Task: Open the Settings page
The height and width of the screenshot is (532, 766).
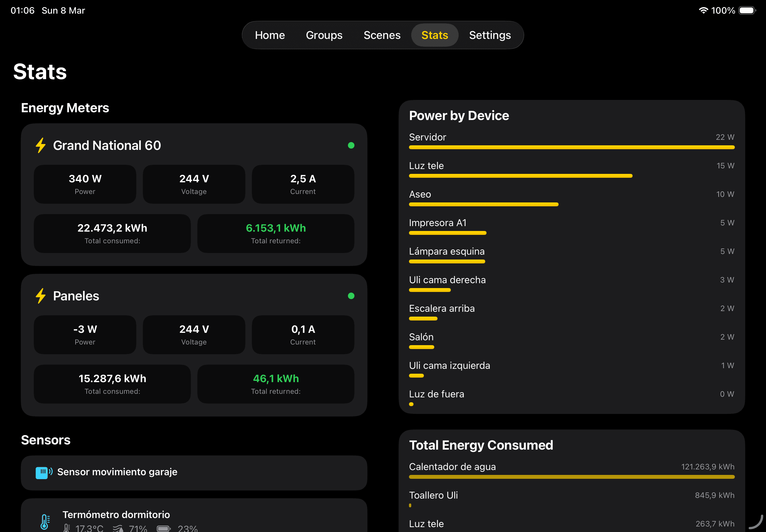Action: [x=489, y=35]
